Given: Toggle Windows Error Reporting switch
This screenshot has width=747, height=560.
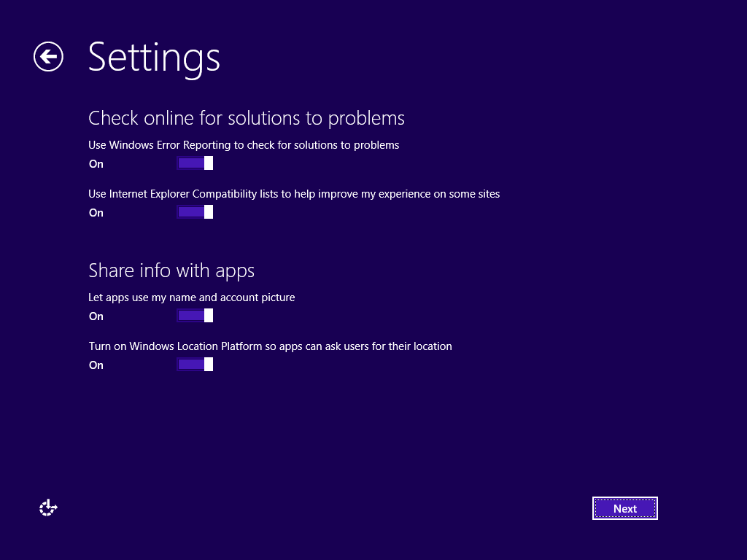Looking at the screenshot, I should (194, 163).
